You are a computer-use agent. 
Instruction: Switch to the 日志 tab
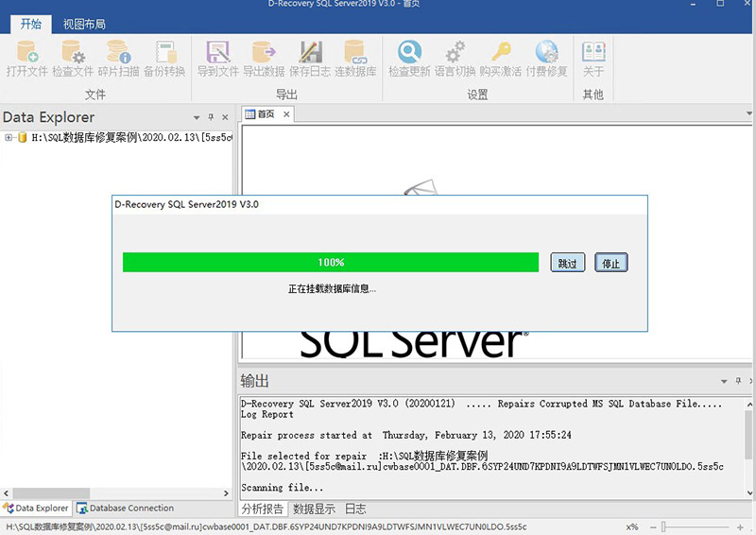click(x=355, y=509)
